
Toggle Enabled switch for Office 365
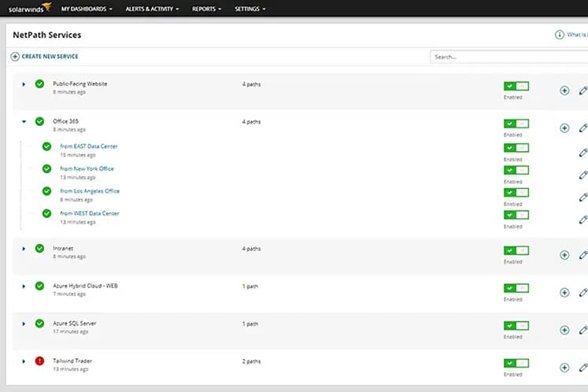pos(516,124)
